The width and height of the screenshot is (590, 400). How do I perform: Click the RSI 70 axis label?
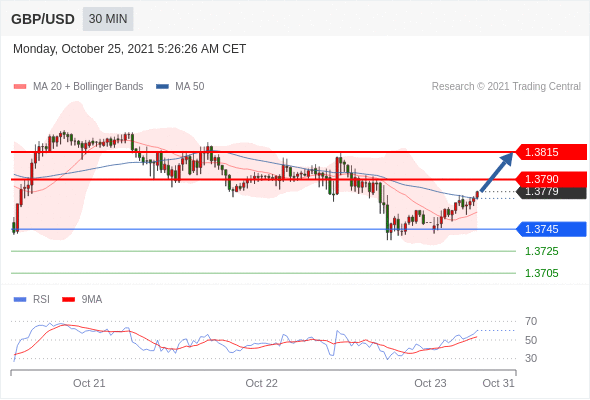pos(531,321)
